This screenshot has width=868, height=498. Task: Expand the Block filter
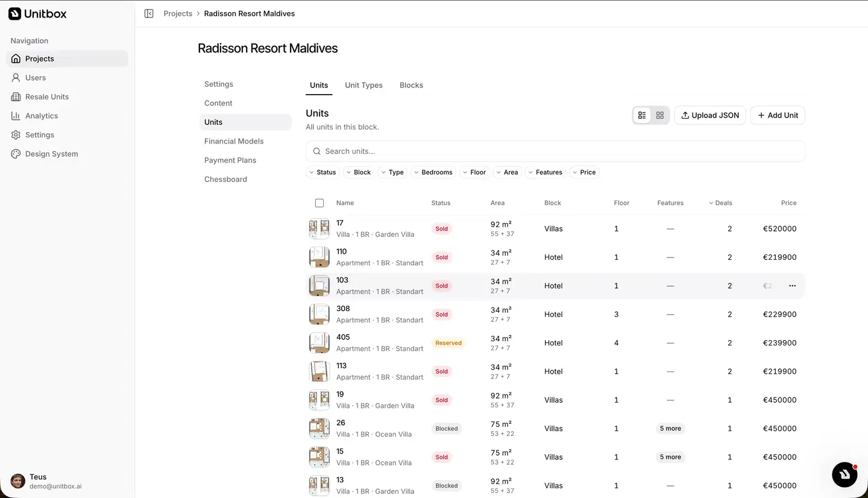click(x=359, y=172)
